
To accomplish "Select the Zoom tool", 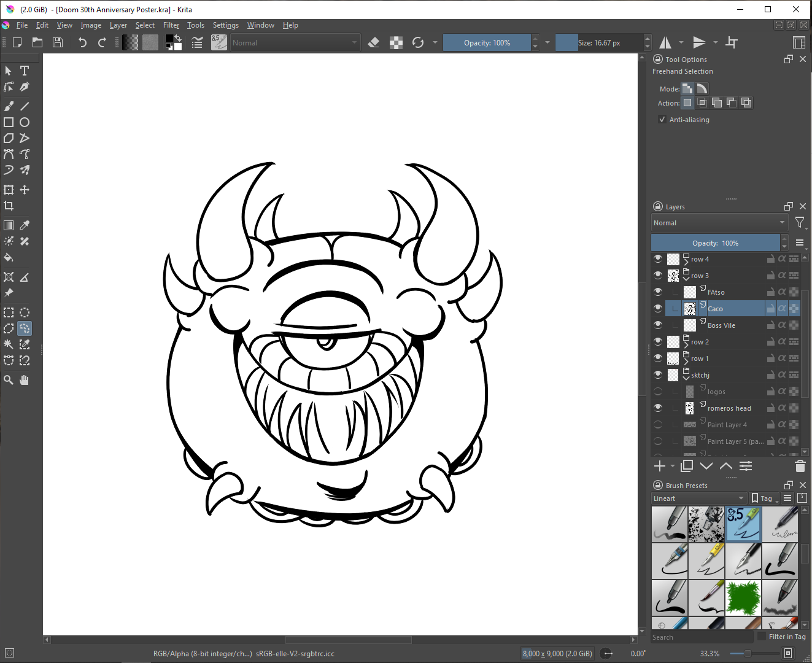I will pyautogui.click(x=9, y=380).
